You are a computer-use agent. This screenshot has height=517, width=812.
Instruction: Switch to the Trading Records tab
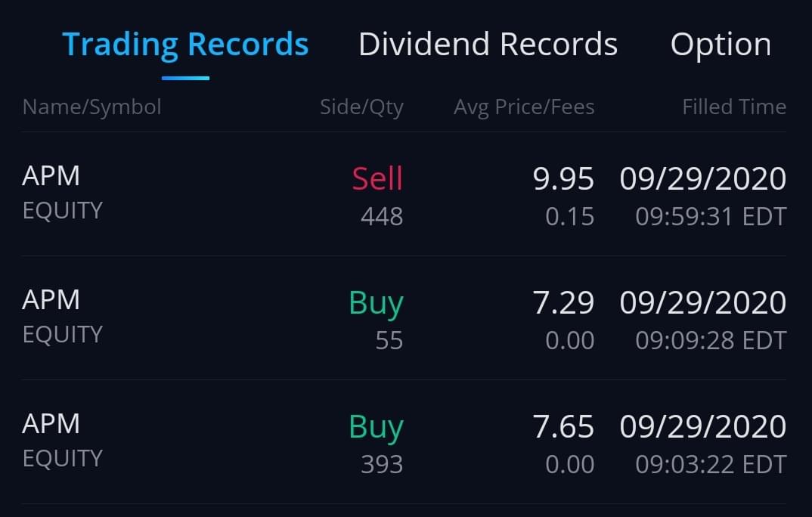(x=185, y=45)
